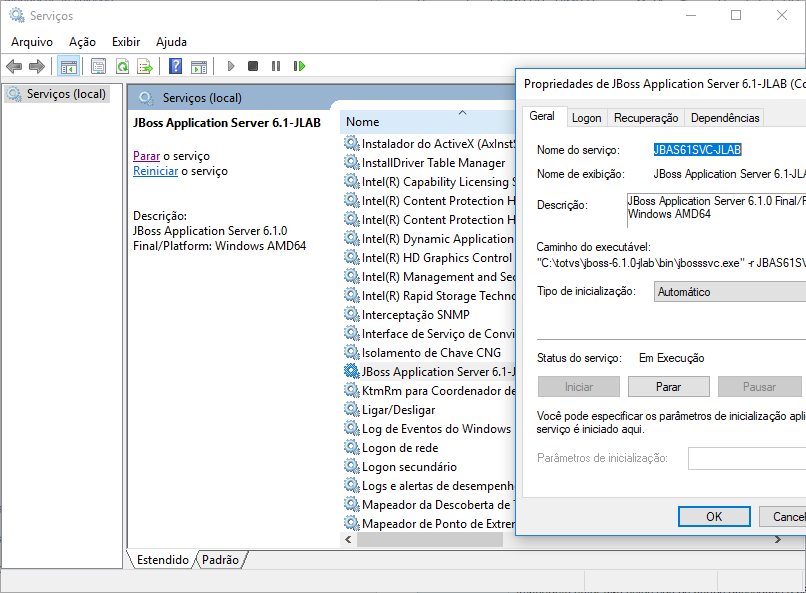
Task: Click the Nome do serviço field
Action: 697,150
